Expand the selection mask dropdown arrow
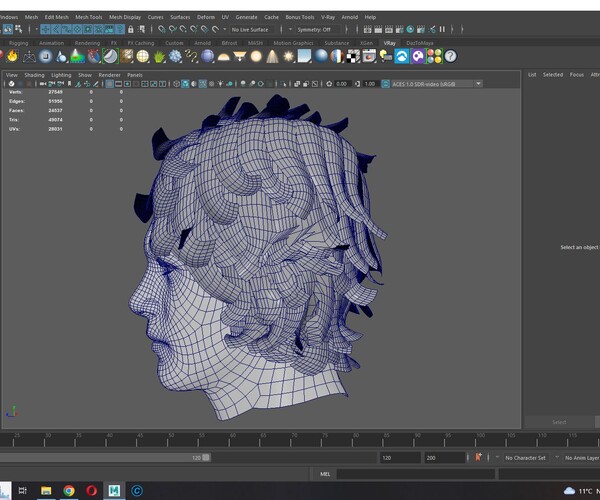 click(x=37, y=29)
